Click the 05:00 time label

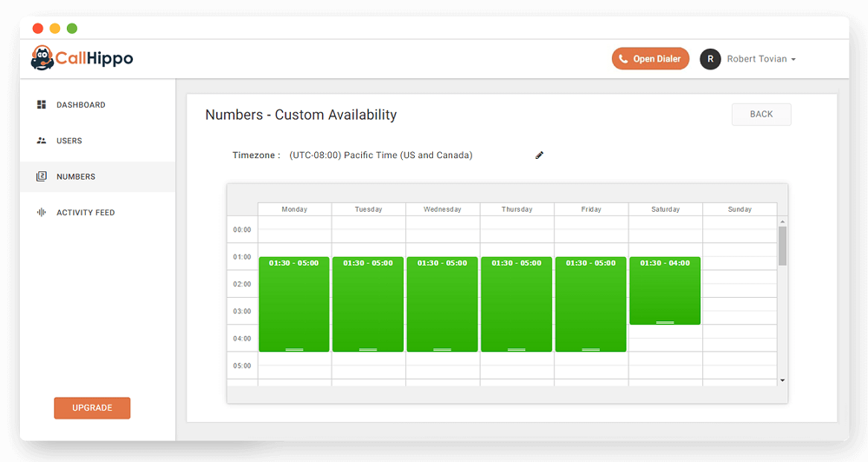242,366
